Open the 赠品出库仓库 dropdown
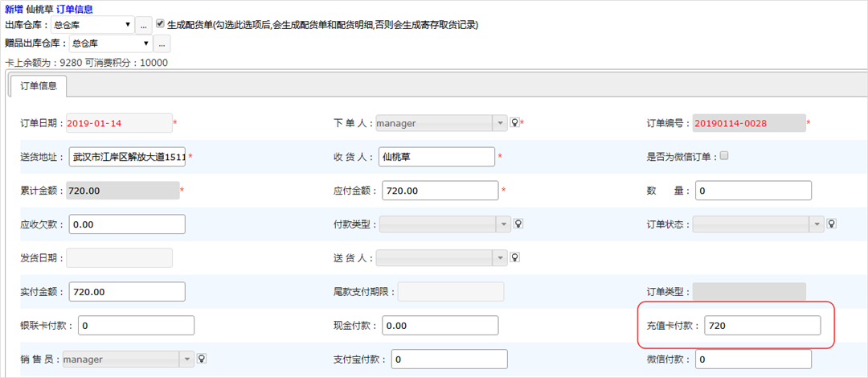868x378 pixels. click(111, 43)
